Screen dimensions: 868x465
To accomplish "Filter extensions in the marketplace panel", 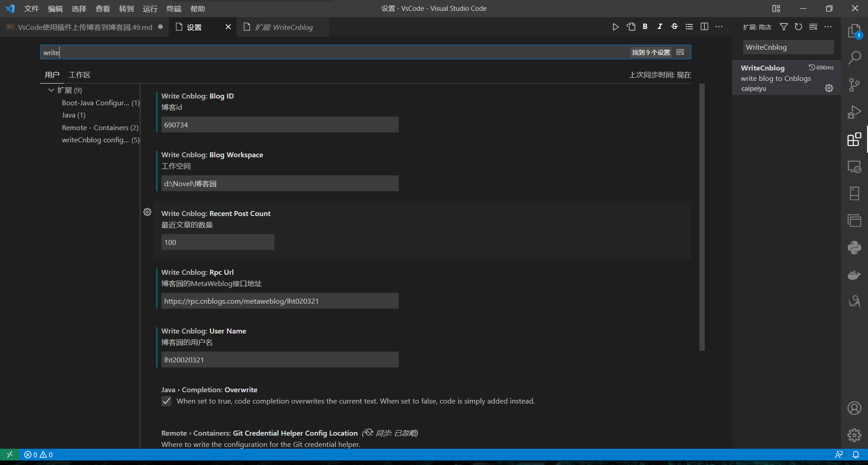I will tap(784, 27).
